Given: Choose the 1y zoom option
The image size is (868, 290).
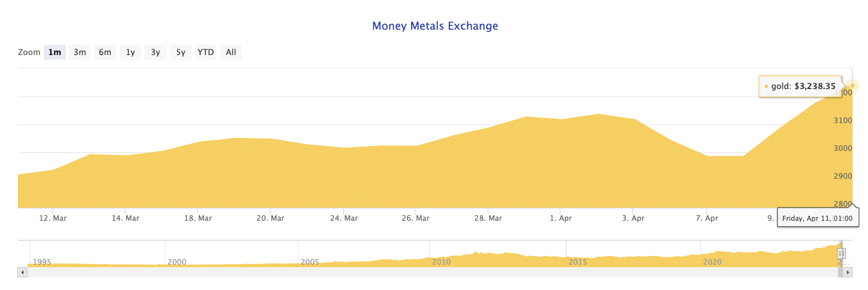Looking at the screenshot, I should (x=130, y=53).
